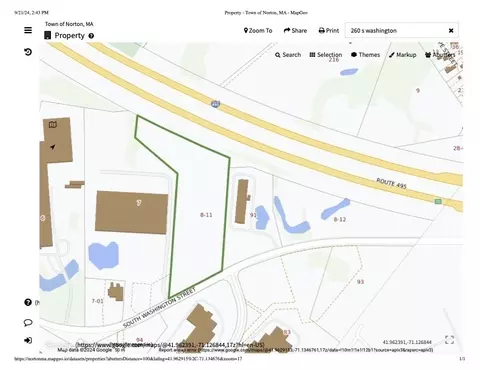Select parcel 8-11 on the map
Viewport: 480px width, 370px height.
click(206, 215)
